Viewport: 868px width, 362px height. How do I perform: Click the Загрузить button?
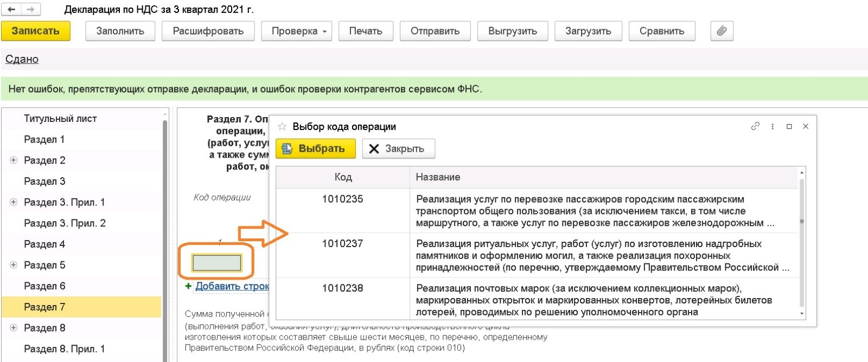click(x=588, y=31)
